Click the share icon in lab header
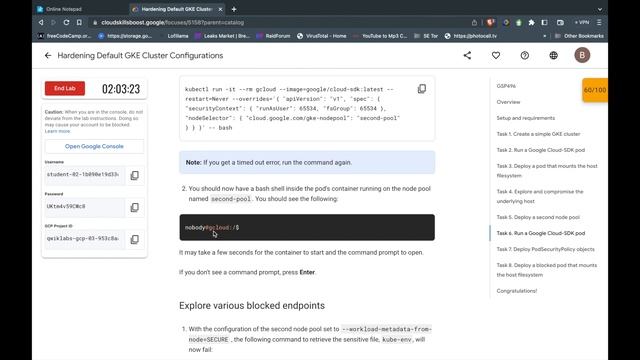Image resolution: width=640 pixels, height=360 pixels. coord(467,56)
